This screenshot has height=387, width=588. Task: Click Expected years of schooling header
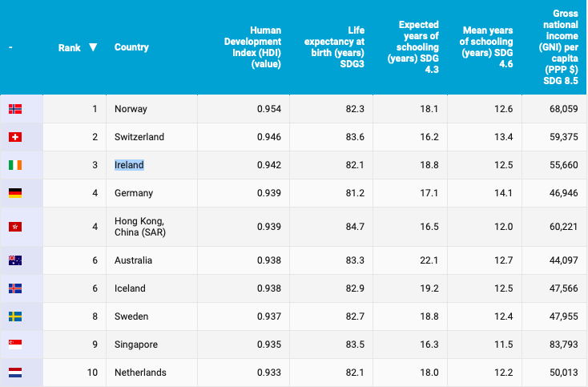(413, 47)
